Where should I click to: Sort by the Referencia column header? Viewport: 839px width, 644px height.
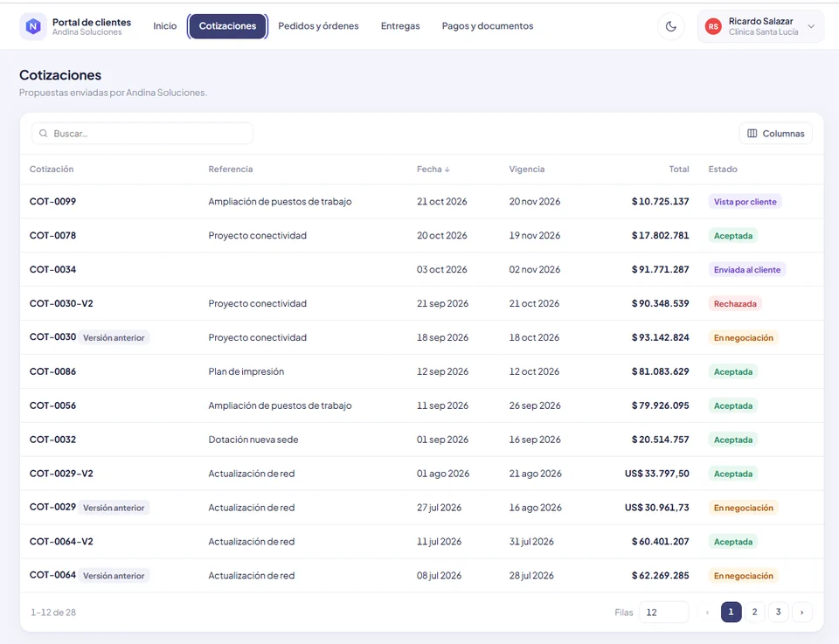[231, 169]
